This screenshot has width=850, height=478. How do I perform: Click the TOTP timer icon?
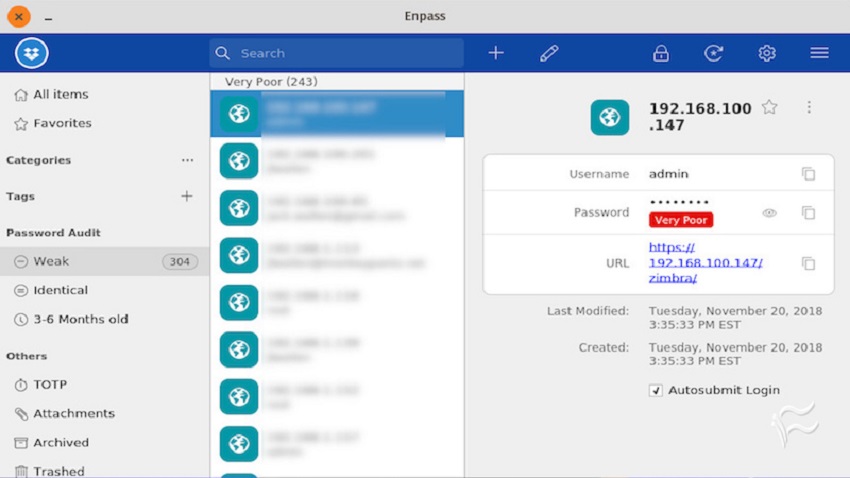coord(21,385)
